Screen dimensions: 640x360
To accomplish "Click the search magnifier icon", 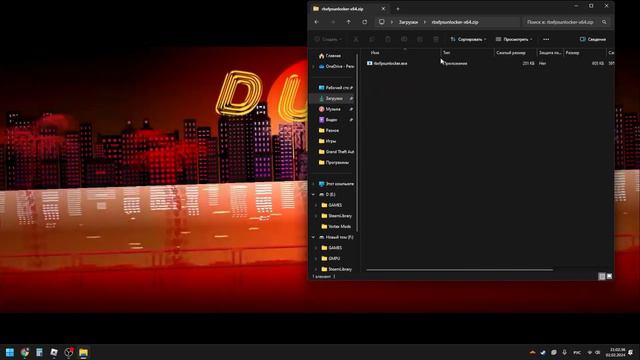I will 604,22.
